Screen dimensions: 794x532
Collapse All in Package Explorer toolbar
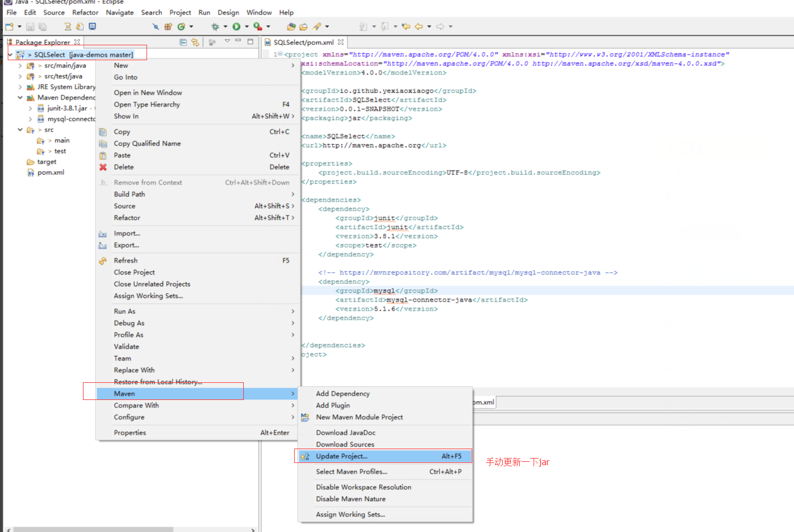click(183, 42)
